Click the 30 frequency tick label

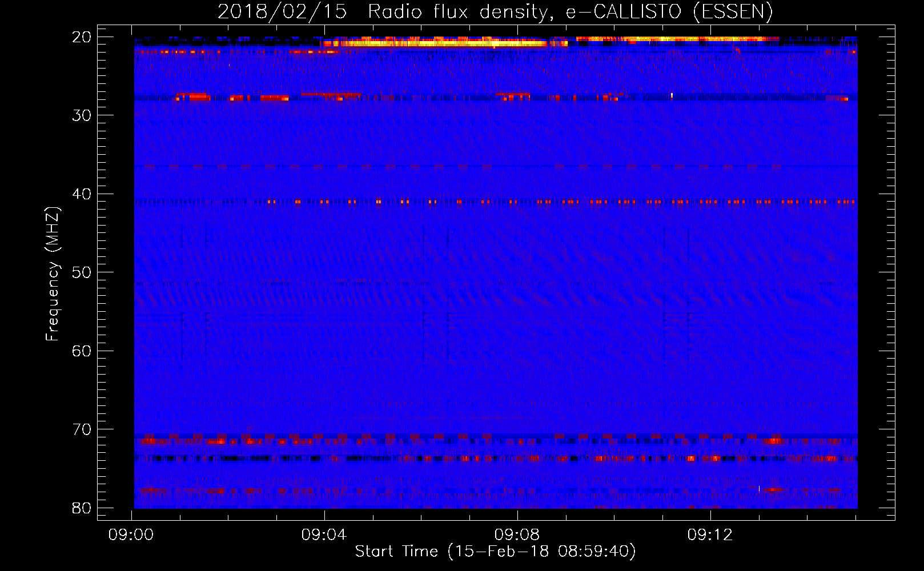(x=82, y=115)
